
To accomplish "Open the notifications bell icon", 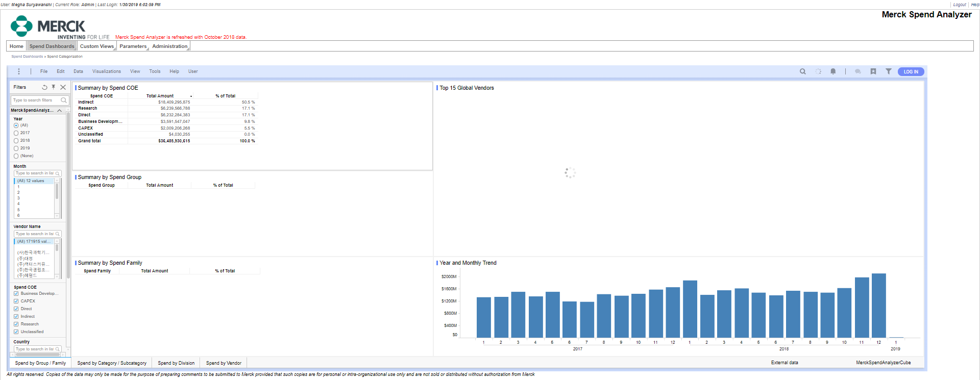I will (x=833, y=71).
